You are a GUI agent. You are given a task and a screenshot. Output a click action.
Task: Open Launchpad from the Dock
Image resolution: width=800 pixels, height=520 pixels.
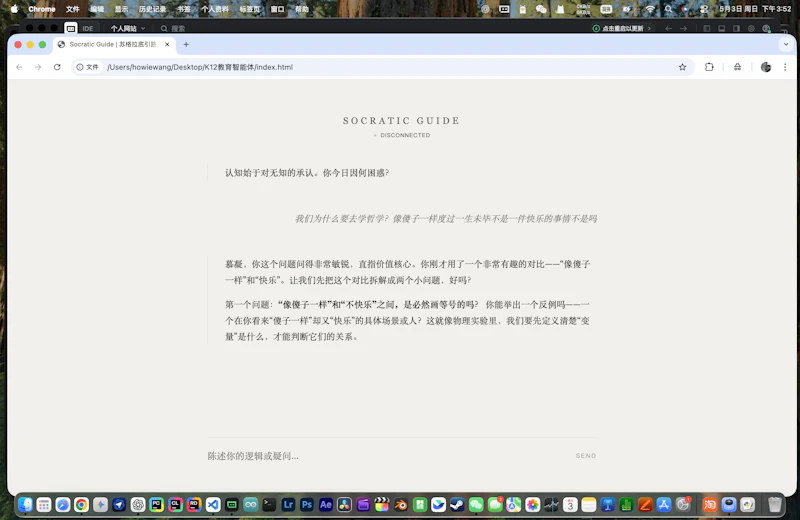pyautogui.click(x=44, y=505)
